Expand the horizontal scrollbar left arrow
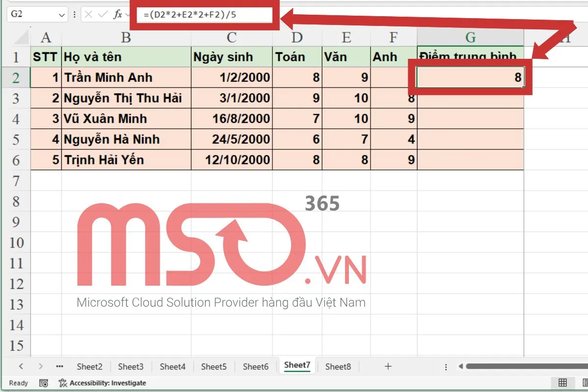This screenshot has width=588, height=392. [x=461, y=366]
